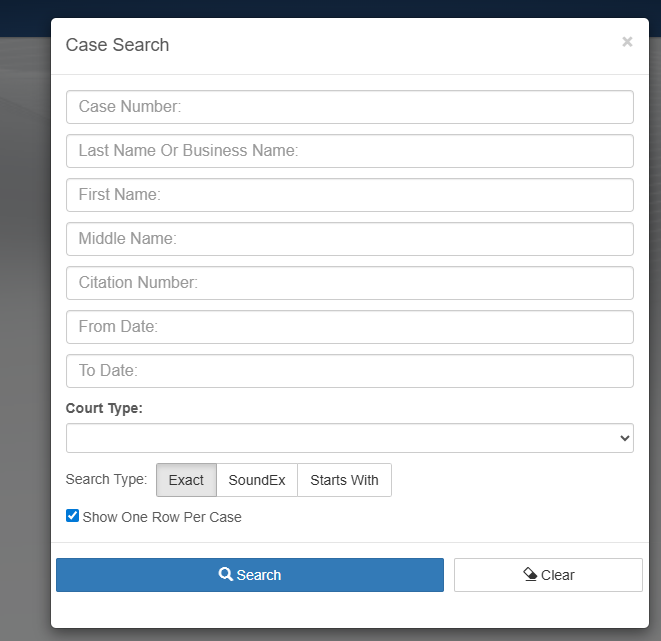Click into the Middle Name field
Image resolution: width=661 pixels, height=641 pixels.
point(349,239)
